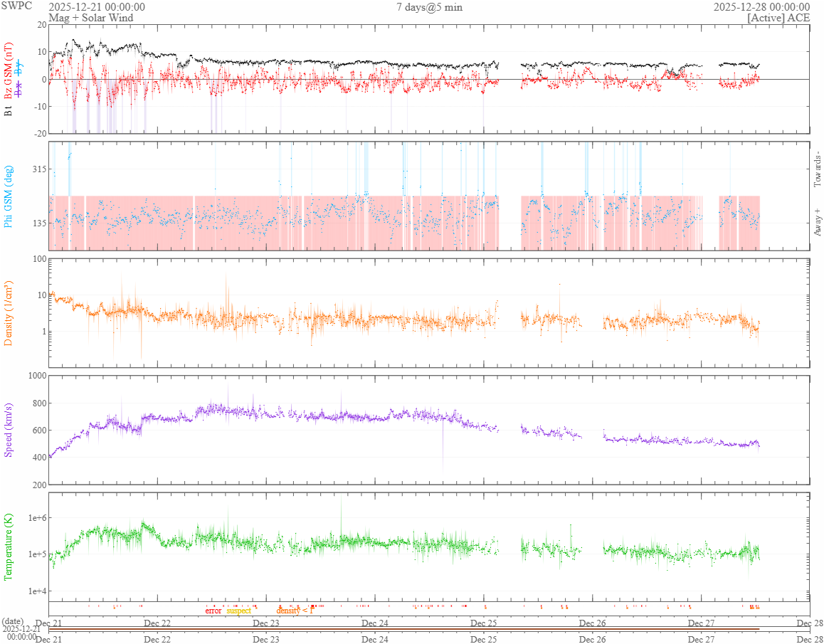Click the Speed (km/s) axis label
The image size is (824, 644).
click(9, 429)
